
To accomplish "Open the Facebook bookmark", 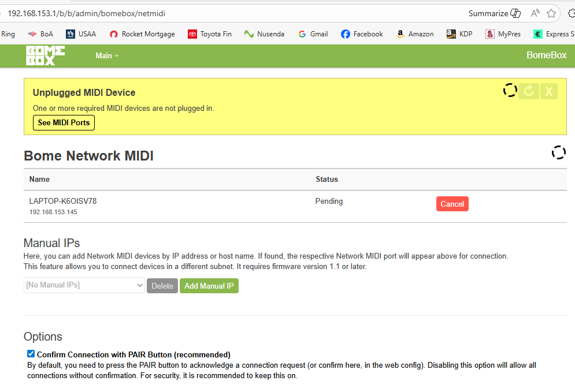I will [x=362, y=34].
